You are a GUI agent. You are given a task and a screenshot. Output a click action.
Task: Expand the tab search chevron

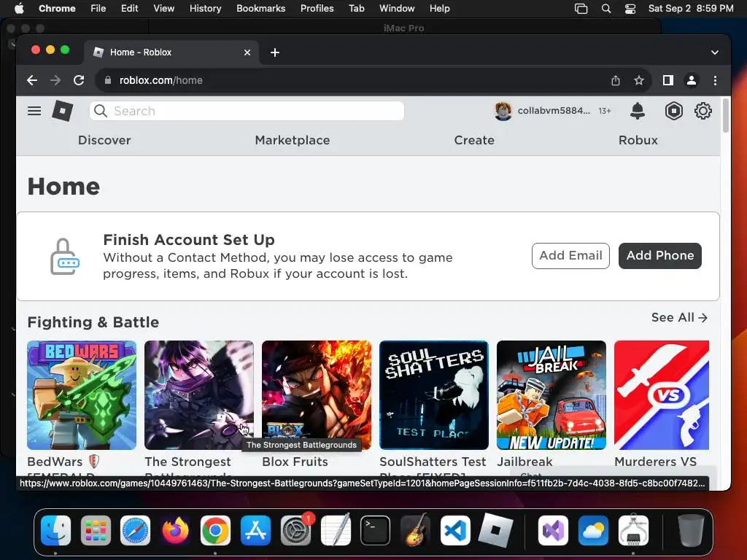pyautogui.click(x=715, y=52)
